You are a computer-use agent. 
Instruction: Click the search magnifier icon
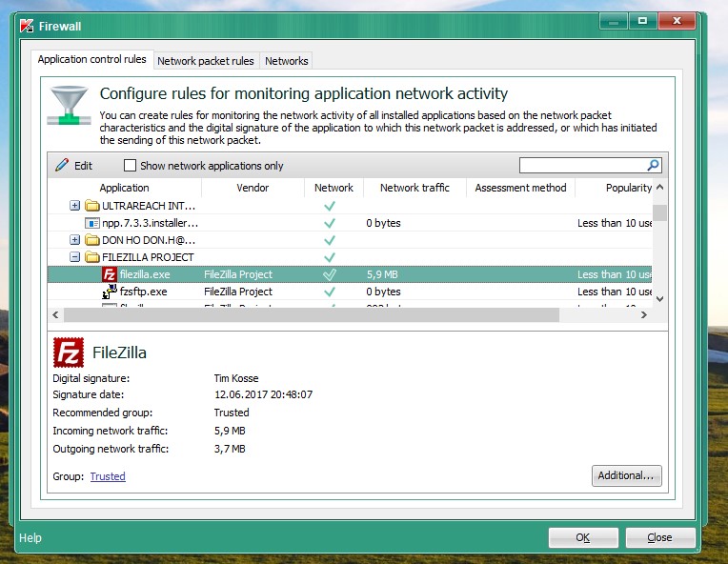click(653, 165)
